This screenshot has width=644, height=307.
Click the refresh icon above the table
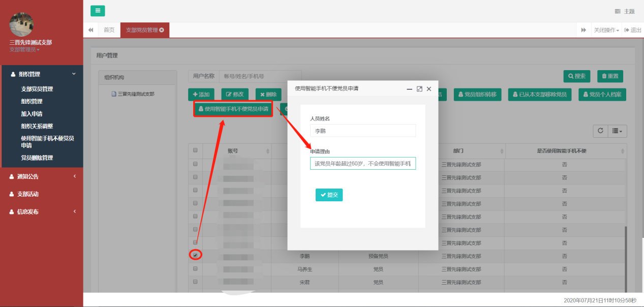[x=600, y=131]
